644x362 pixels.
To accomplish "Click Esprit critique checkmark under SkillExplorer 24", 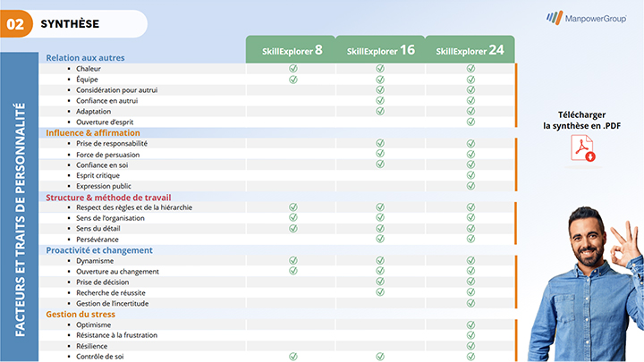I will (x=470, y=175).
